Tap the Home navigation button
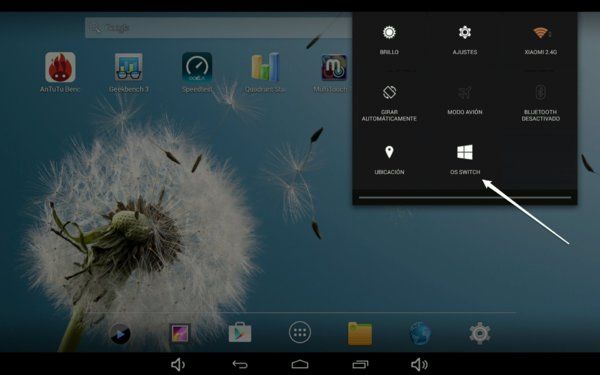This screenshot has height=375, width=600. click(300, 364)
